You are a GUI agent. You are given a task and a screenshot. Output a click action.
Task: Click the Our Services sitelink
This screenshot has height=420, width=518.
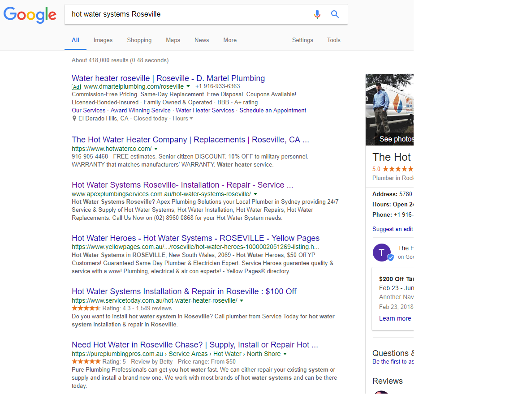coord(89,110)
